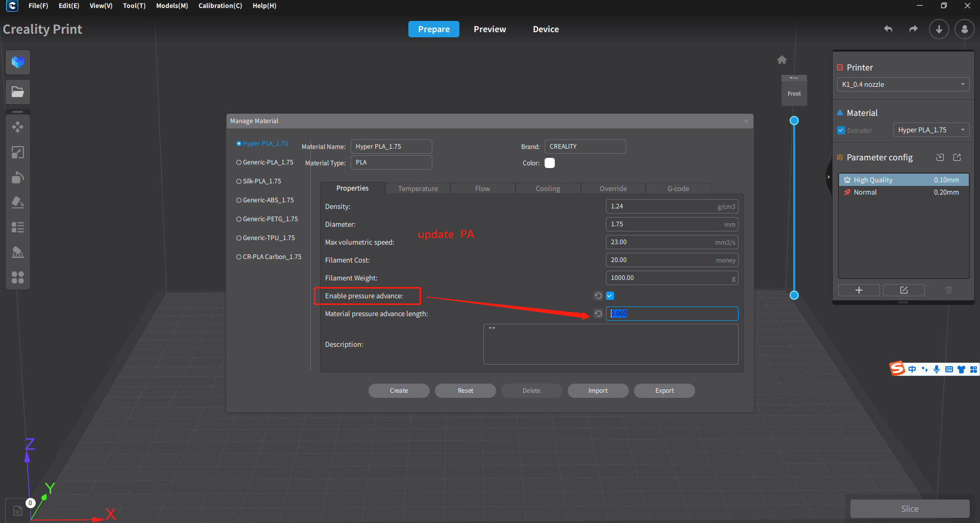980x523 pixels.
Task: Click the Front face of view cube
Action: (x=794, y=93)
